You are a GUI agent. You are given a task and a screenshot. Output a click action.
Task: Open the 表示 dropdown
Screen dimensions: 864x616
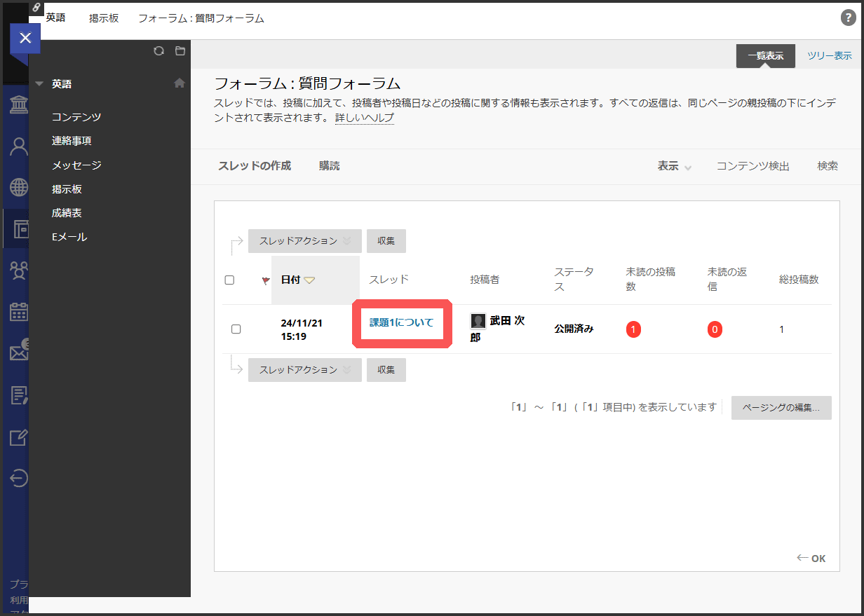coord(673,166)
